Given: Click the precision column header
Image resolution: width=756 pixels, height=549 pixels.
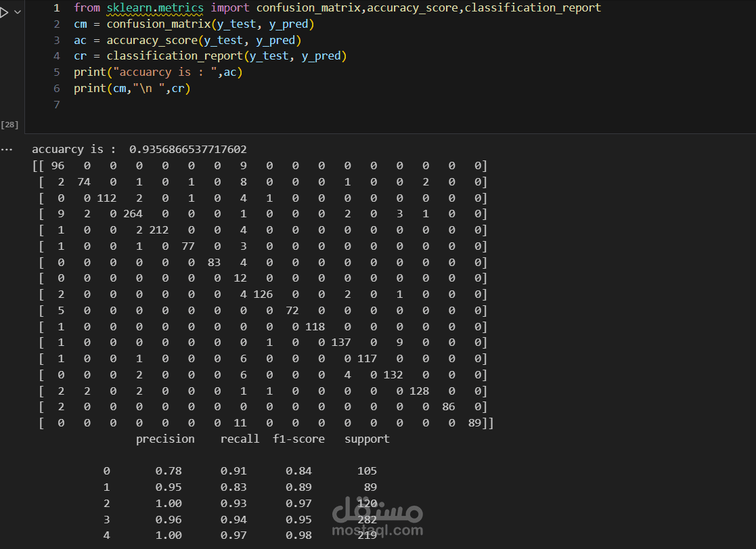Looking at the screenshot, I should (x=165, y=439).
